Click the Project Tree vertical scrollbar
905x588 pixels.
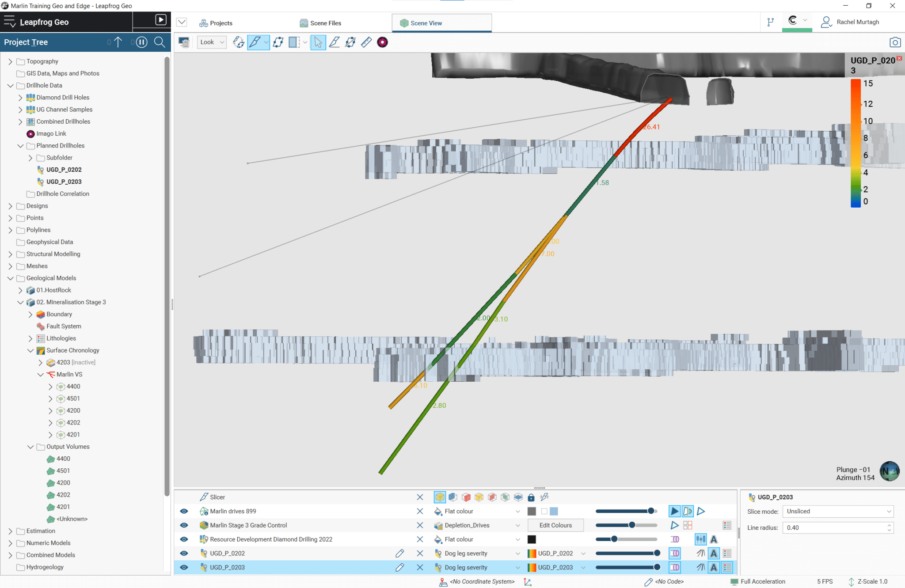coord(167,276)
